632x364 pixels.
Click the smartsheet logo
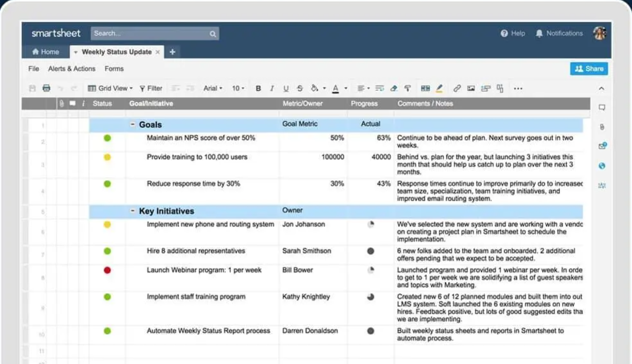[56, 33]
